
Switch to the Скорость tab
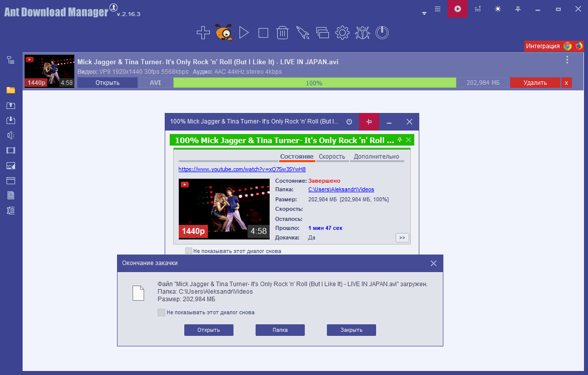coord(332,157)
